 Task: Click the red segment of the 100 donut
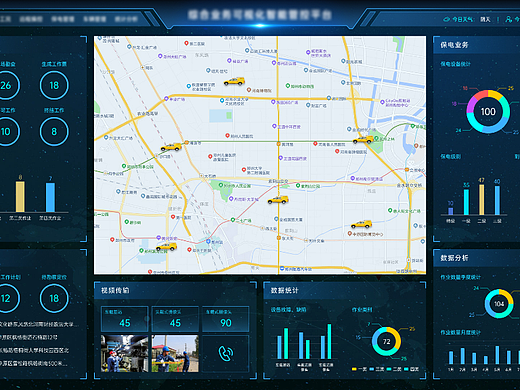pos(480,95)
